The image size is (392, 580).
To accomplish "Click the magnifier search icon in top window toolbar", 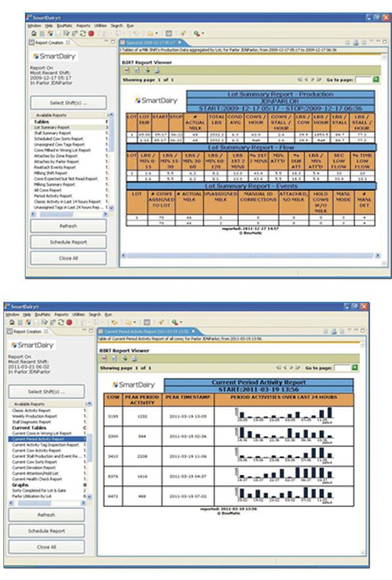I will (197, 34).
